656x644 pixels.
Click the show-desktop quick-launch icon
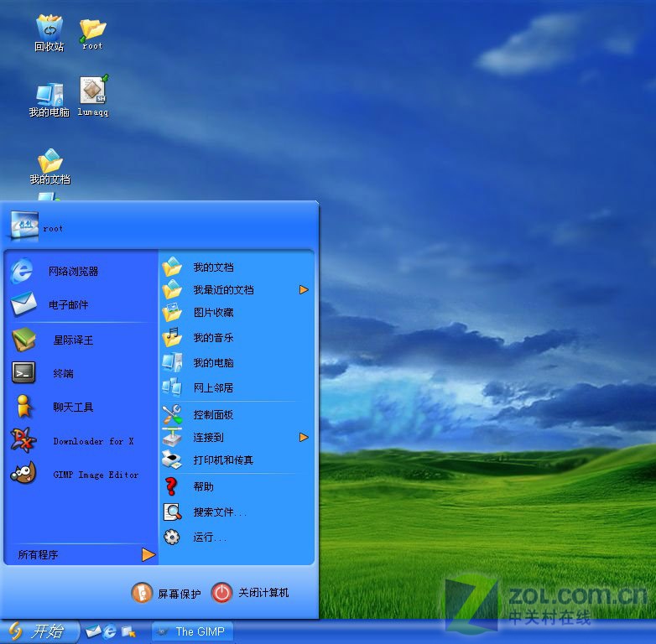pos(128,631)
